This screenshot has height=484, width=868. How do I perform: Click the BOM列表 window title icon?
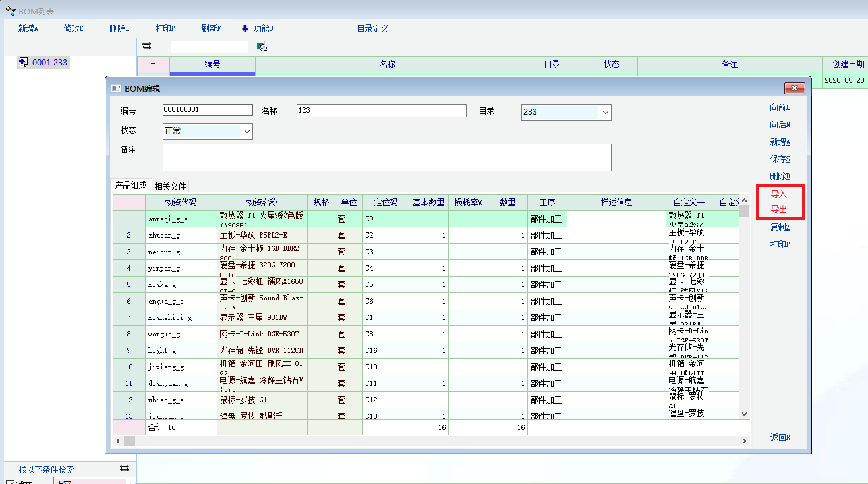click(10, 11)
